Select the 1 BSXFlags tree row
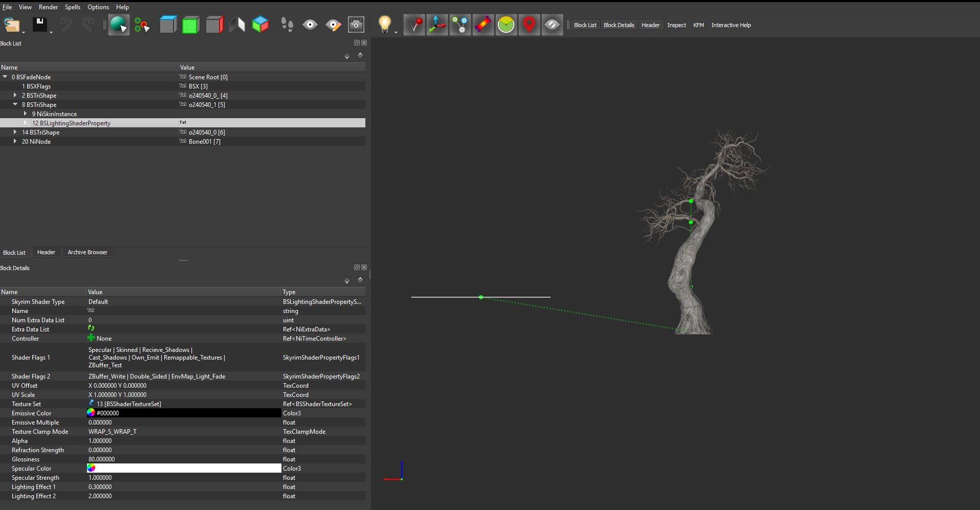 [x=183, y=86]
